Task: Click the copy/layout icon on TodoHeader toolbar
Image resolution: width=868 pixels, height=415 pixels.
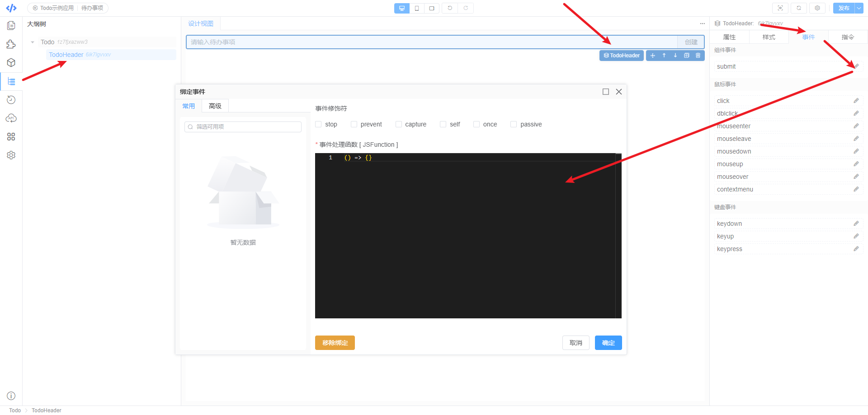Action: coord(687,56)
